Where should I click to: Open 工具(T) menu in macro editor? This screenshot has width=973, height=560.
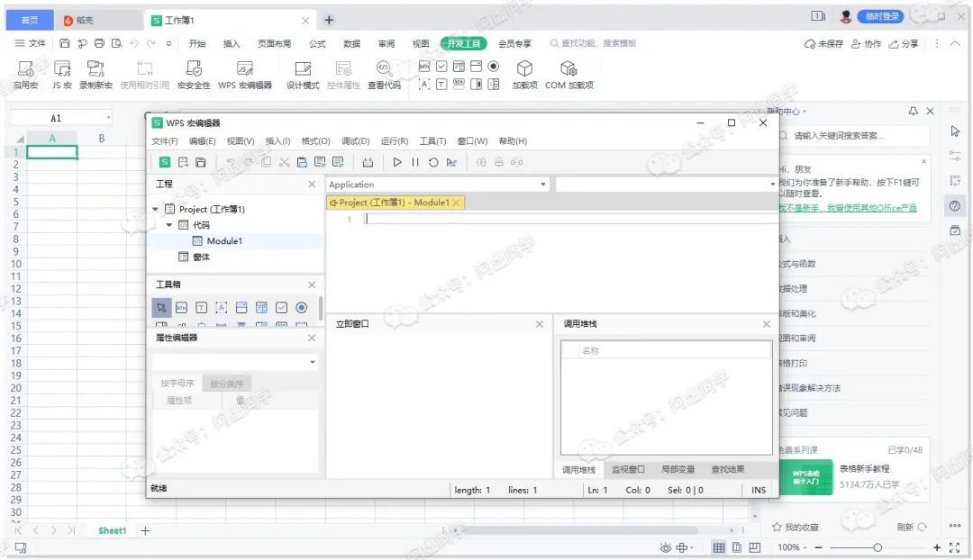(x=432, y=141)
